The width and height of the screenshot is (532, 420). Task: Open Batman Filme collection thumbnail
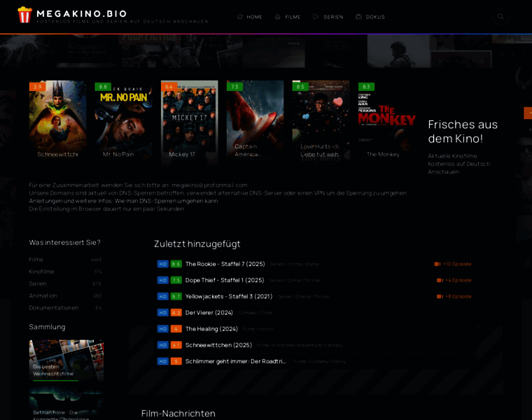66,405
